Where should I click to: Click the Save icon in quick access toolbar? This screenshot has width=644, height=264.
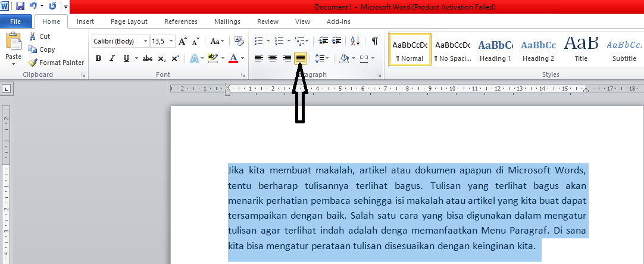tap(20, 6)
